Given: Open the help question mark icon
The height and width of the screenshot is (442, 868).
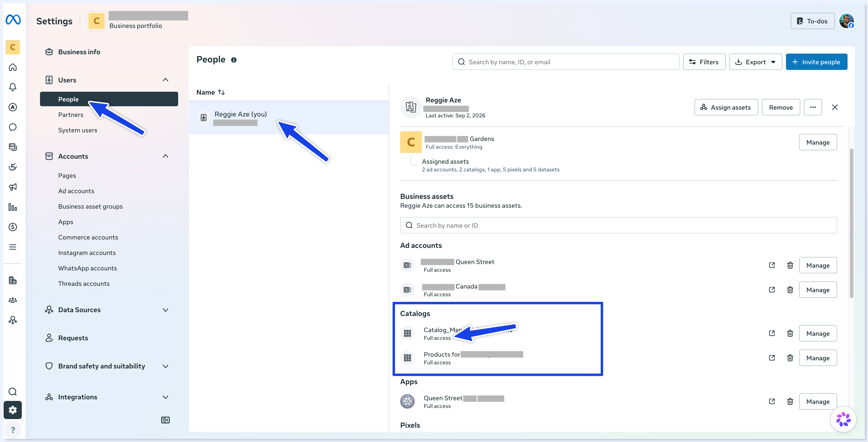Looking at the screenshot, I should [x=13, y=430].
